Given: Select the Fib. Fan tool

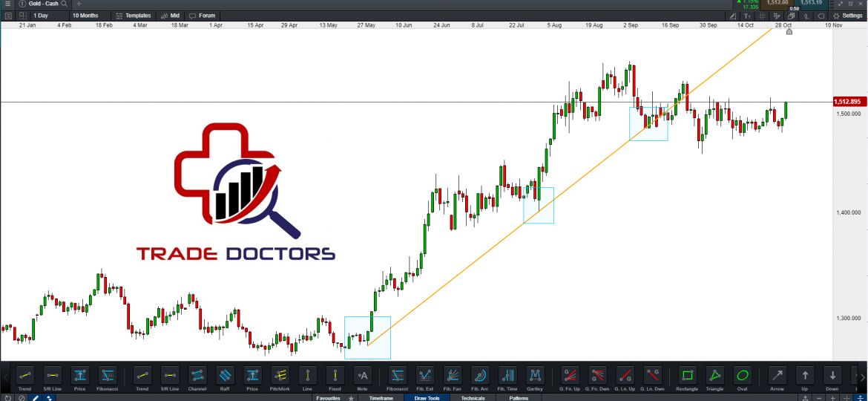Looking at the screenshot, I should [453, 376].
